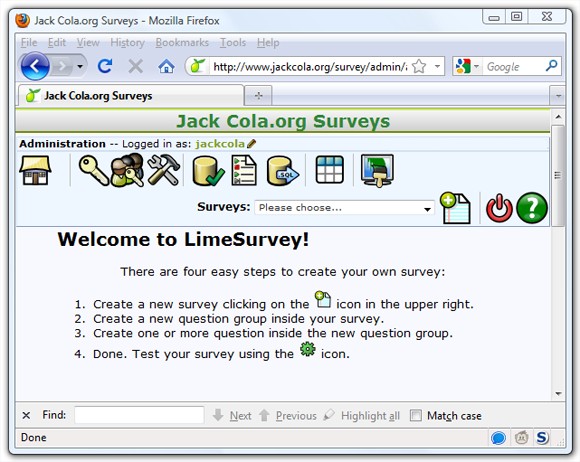This screenshot has height=462, width=580.
Task: Click the Google search input field
Action: tap(513, 67)
